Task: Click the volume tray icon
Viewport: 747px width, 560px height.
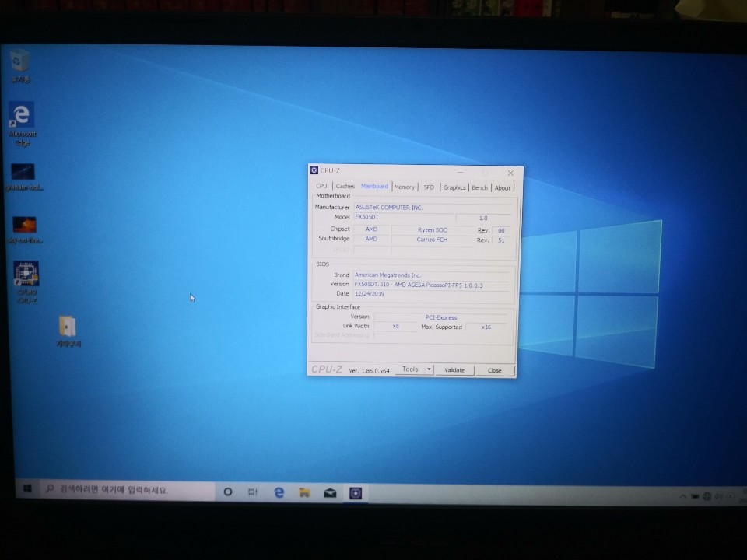Action: pyautogui.click(x=718, y=497)
